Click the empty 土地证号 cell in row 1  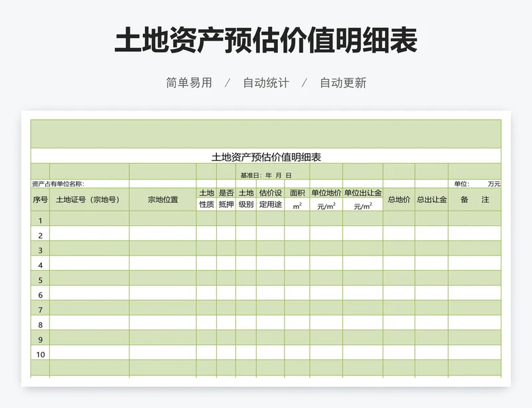tap(89, 218)
